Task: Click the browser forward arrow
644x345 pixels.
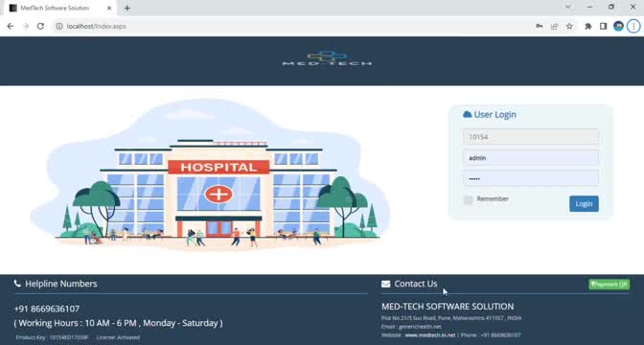Action: click(26, 26)
